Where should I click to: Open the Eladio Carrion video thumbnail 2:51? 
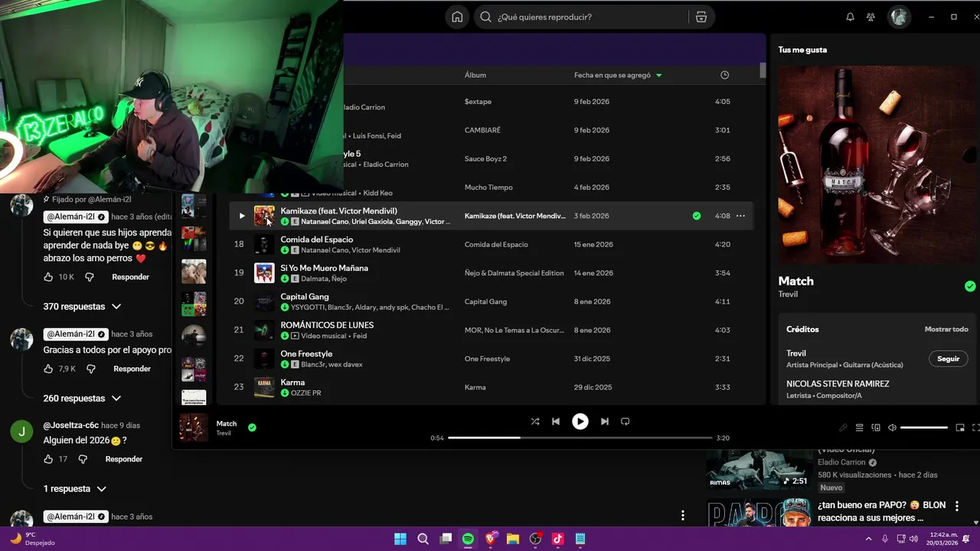[x=759, y=468]
